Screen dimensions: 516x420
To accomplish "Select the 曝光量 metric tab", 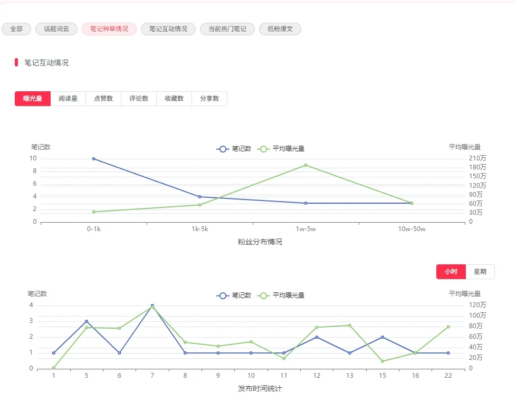I will 32,98.
